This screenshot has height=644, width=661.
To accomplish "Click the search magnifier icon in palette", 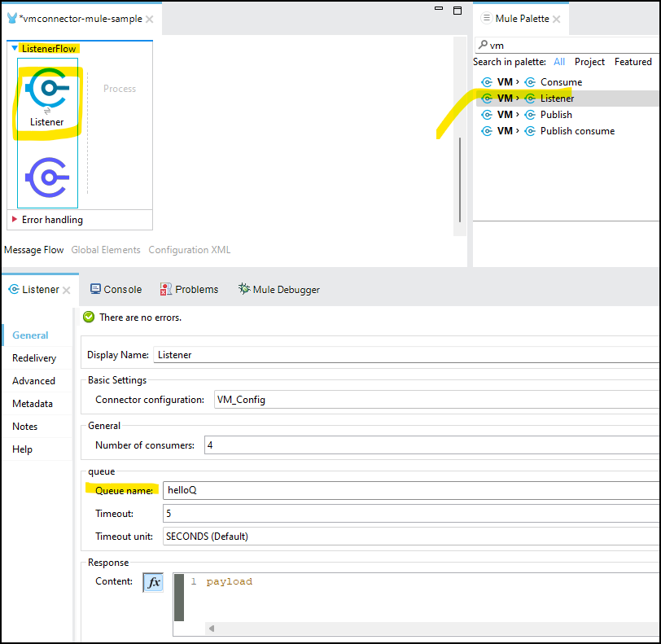I will coord(483,44).
